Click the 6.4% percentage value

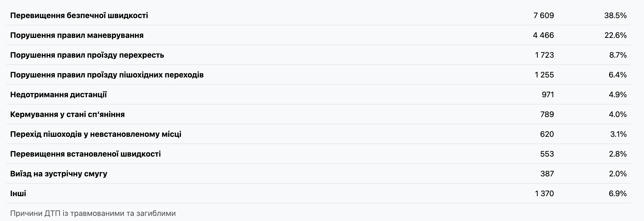click(x=617, y=75)
